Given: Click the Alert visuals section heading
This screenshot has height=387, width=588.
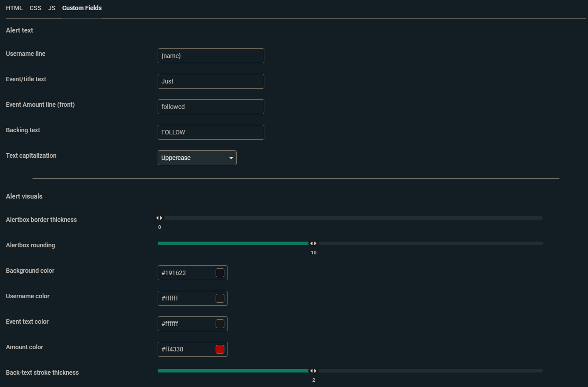Looking at the screenshot, I should pyautogui.click(x=24, y=196).
